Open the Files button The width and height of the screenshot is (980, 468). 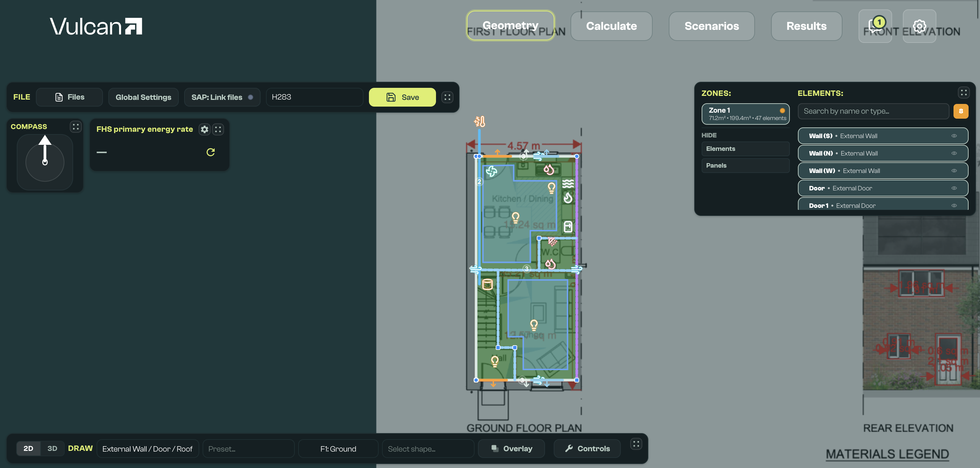[x=69, y=97]
